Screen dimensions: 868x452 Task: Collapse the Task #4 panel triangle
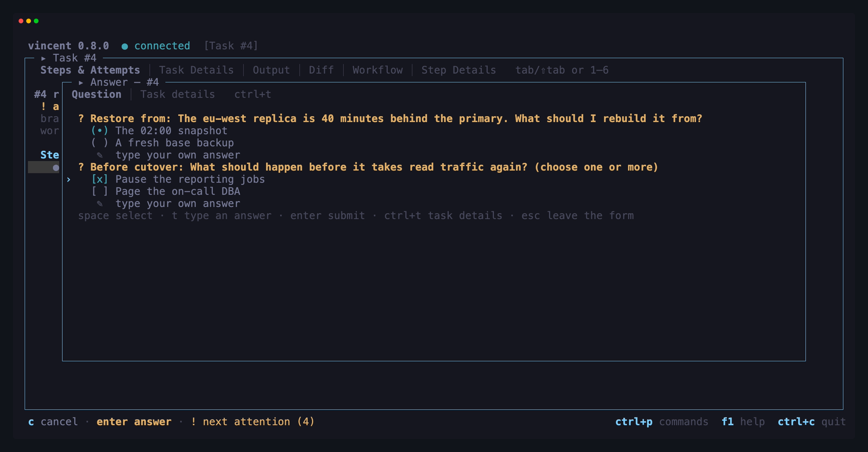[x=43, y=58]
